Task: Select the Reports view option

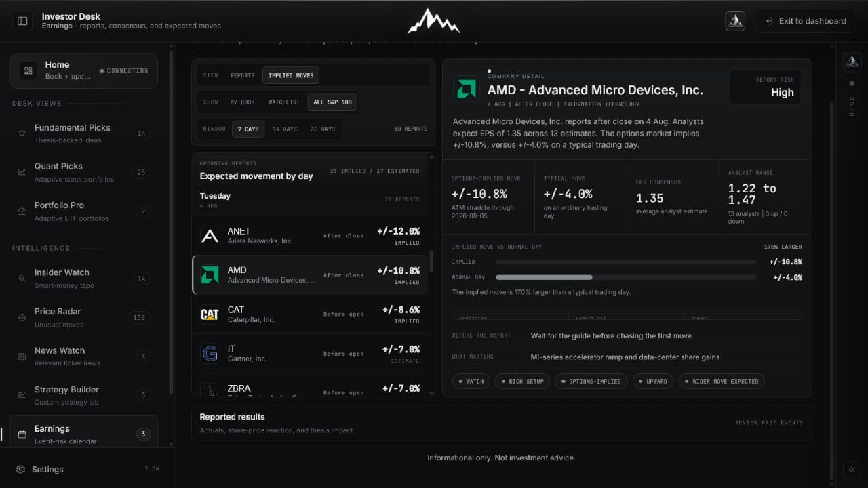Action: tap(242, 75)
